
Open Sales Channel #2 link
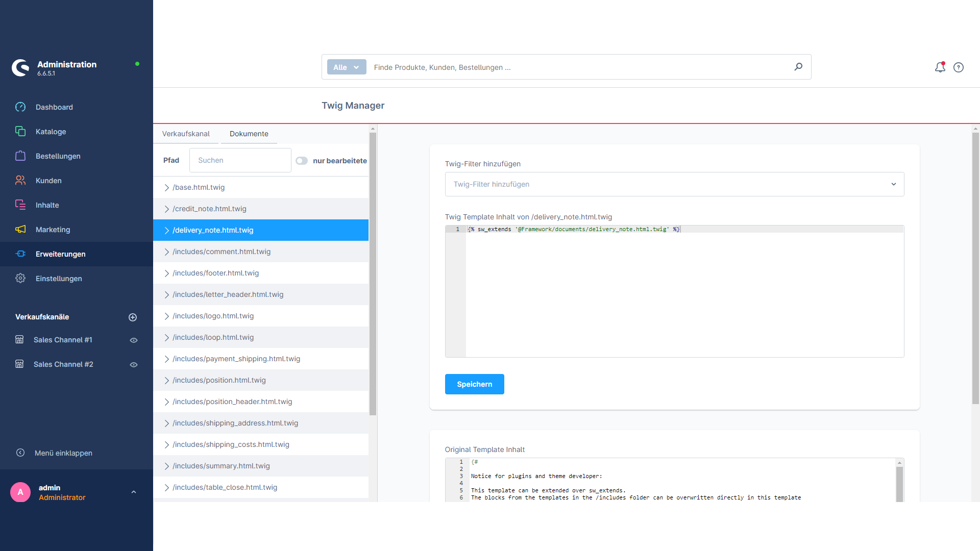tap(63, 364)
